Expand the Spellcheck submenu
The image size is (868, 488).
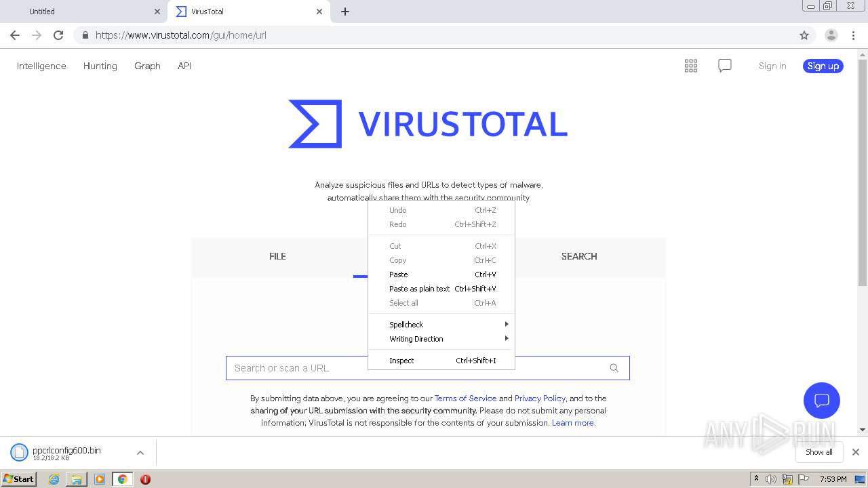(441, 325)
